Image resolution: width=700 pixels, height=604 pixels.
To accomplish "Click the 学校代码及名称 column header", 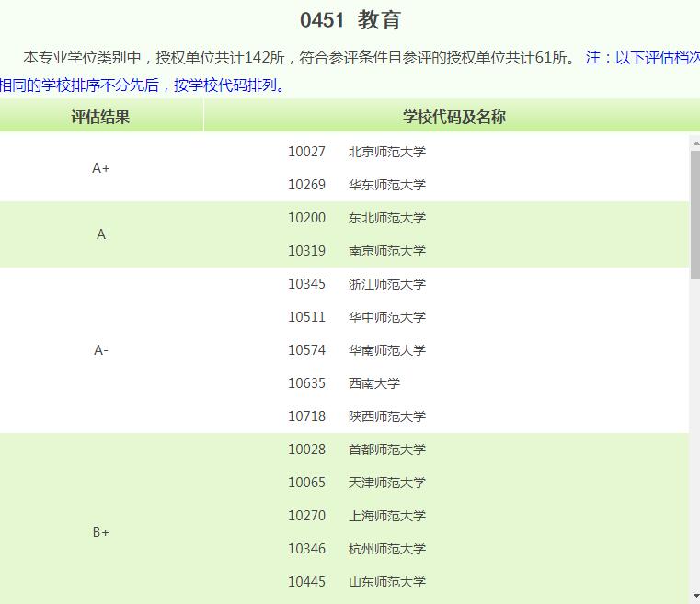I will [453, 117].
